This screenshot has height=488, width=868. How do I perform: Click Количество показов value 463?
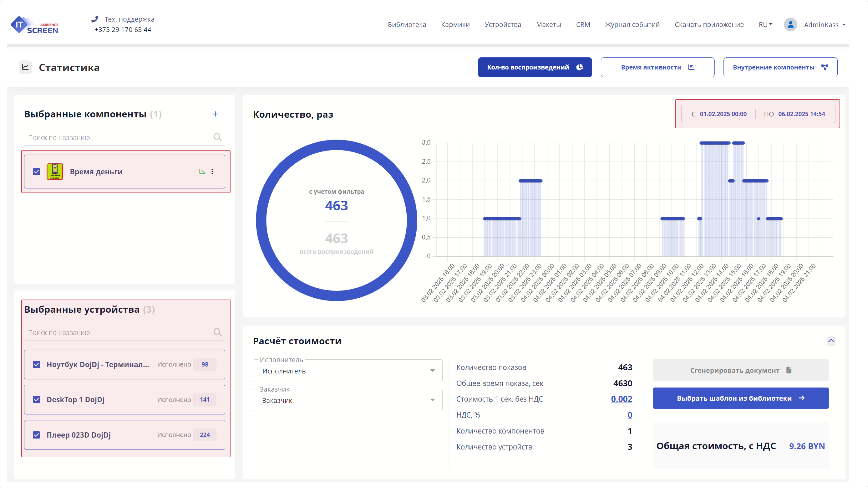(x=625, y=367)
